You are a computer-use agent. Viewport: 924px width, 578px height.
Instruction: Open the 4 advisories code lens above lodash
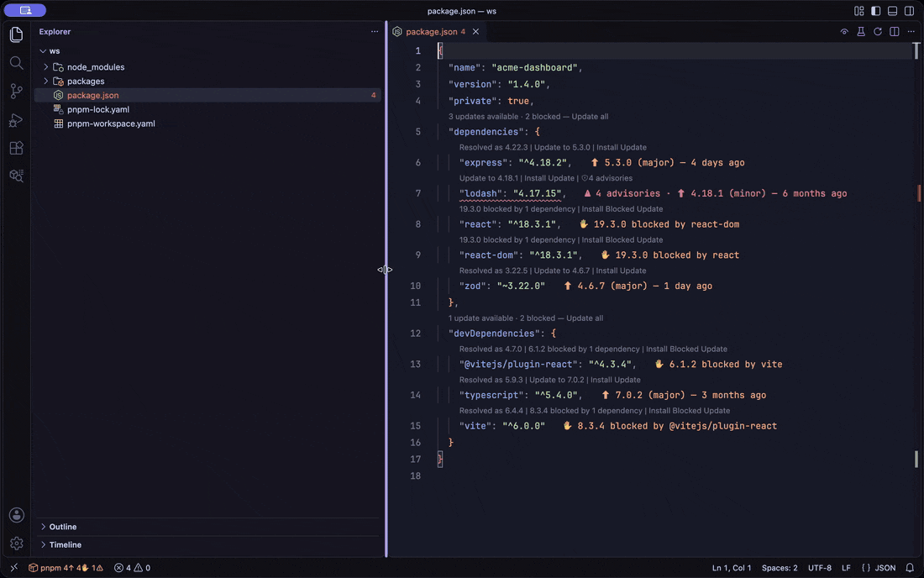click(x=606, y=178)
